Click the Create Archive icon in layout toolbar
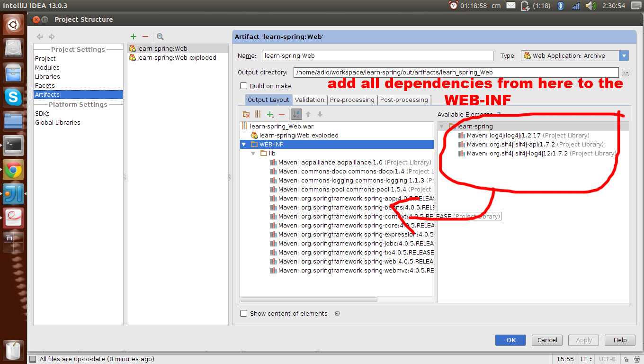This screenshot has width=644, height=364. coord(258,114)
